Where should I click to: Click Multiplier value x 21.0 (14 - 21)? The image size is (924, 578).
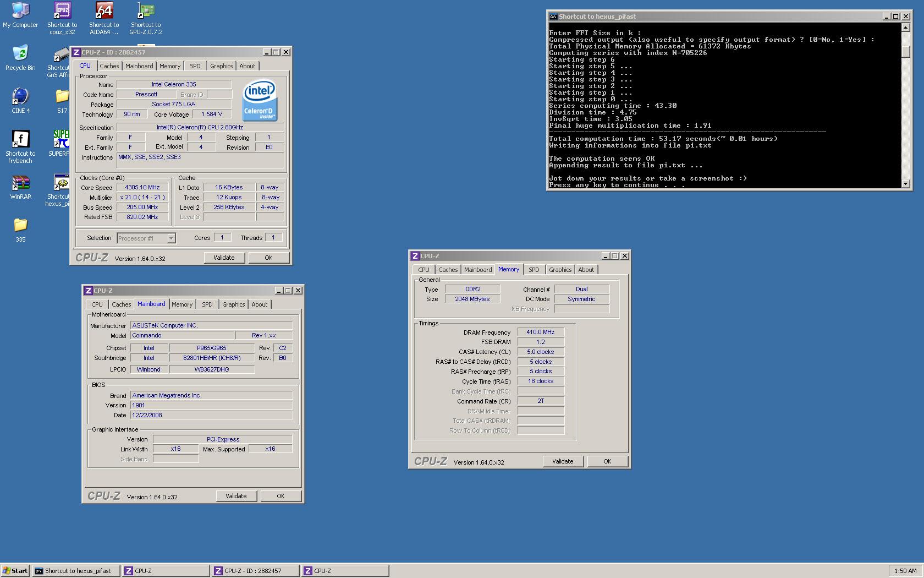(142, 198)
